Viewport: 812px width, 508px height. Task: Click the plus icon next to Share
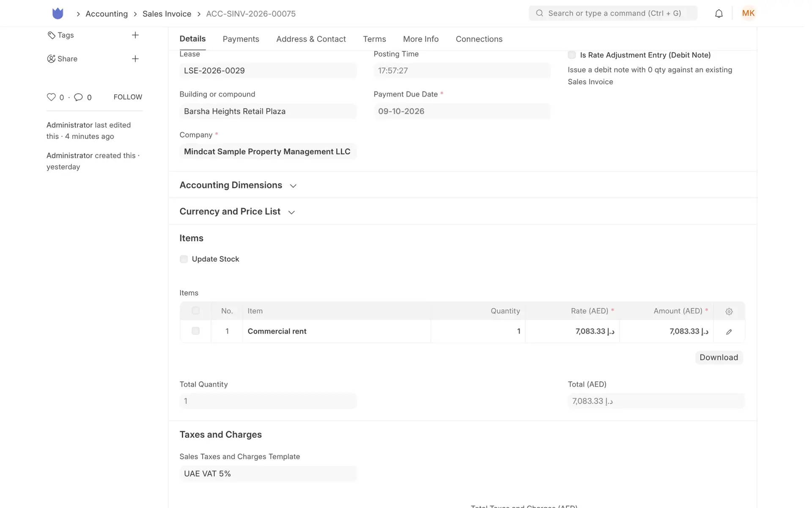pyautogui.click(x=135, y=59)
